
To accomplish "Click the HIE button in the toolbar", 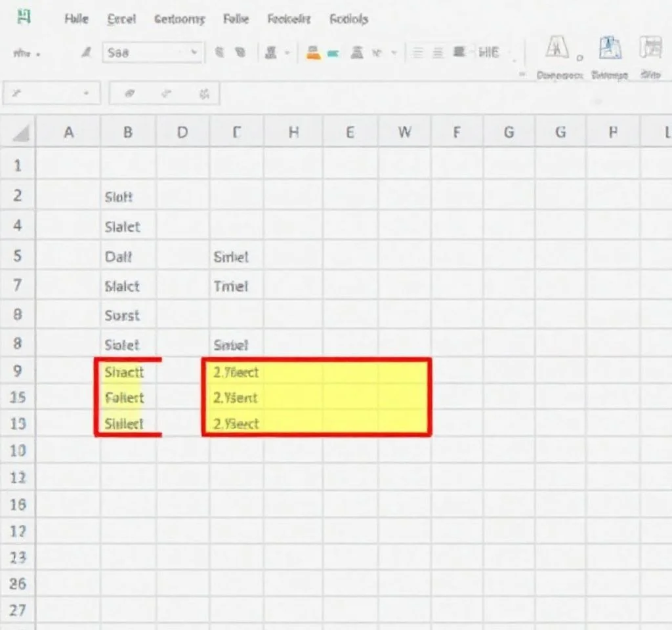I will click(490, 52).
